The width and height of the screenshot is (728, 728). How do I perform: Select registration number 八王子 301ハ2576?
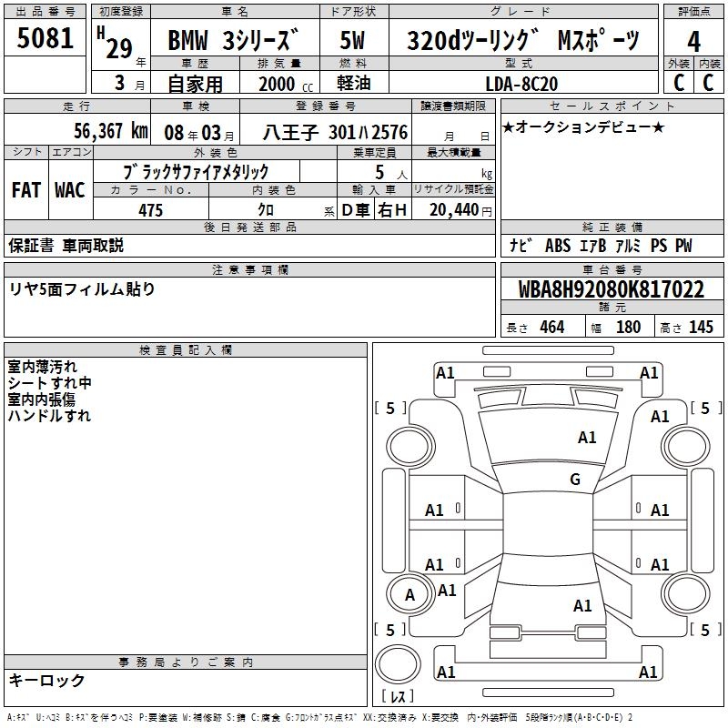[x=335, y=133]
